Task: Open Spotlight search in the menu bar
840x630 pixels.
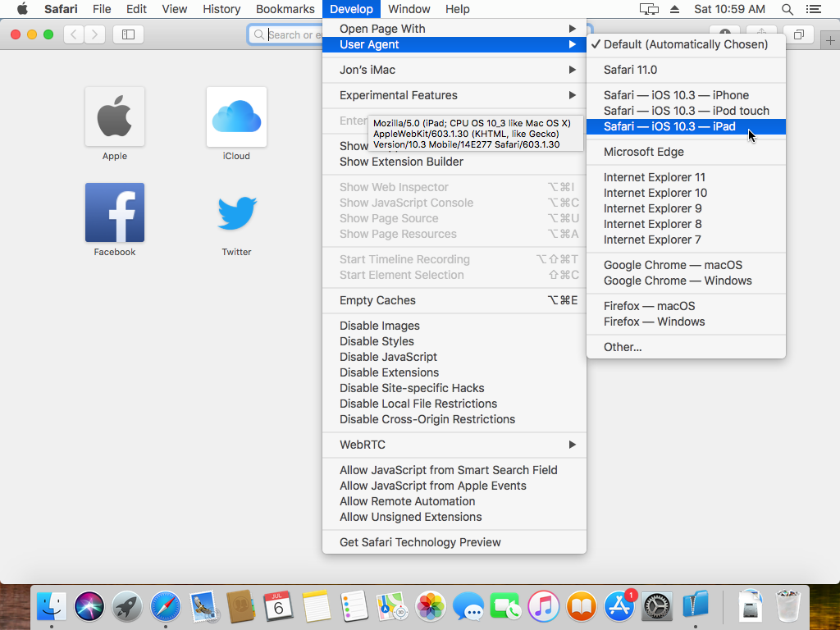Action: coord(787,9)
